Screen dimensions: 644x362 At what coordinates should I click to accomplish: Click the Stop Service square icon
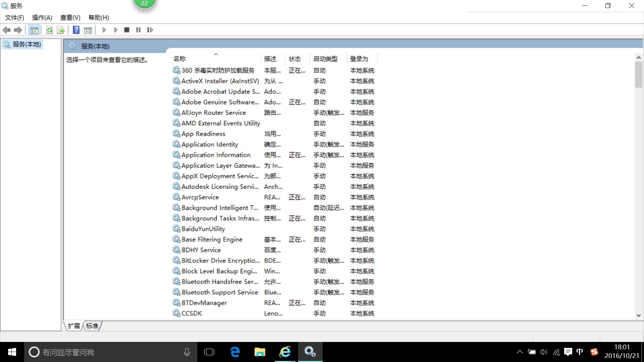pos(126,30)
